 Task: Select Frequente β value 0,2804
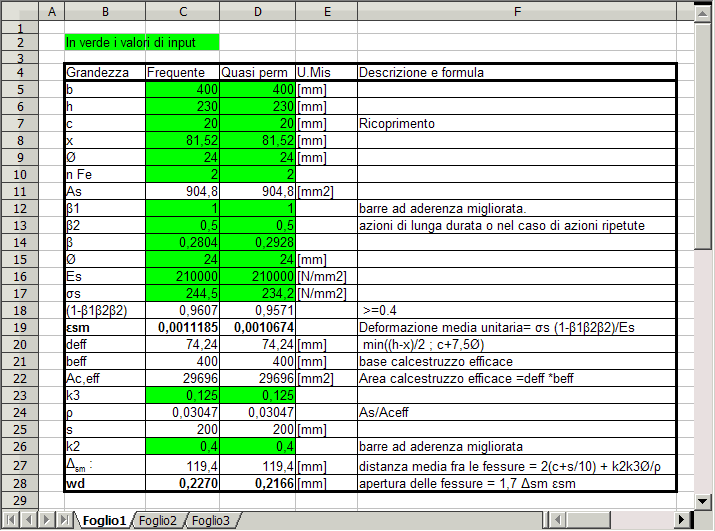pos(183,242)
